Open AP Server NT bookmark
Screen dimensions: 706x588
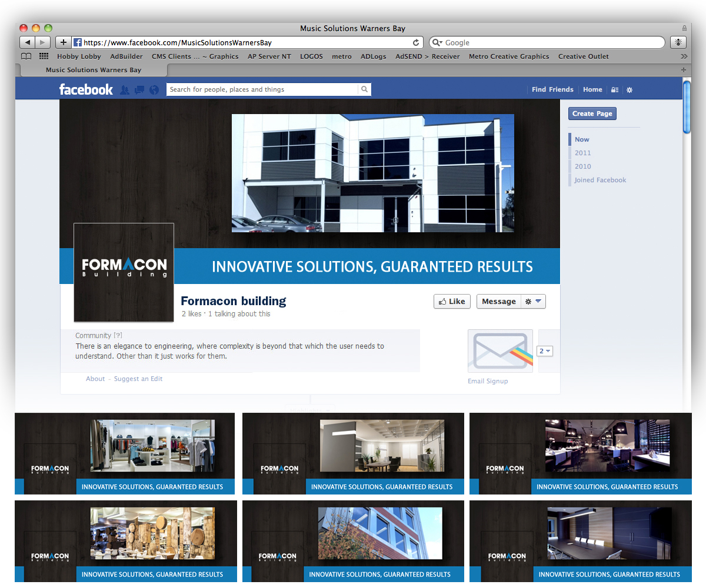pos(269,56)
